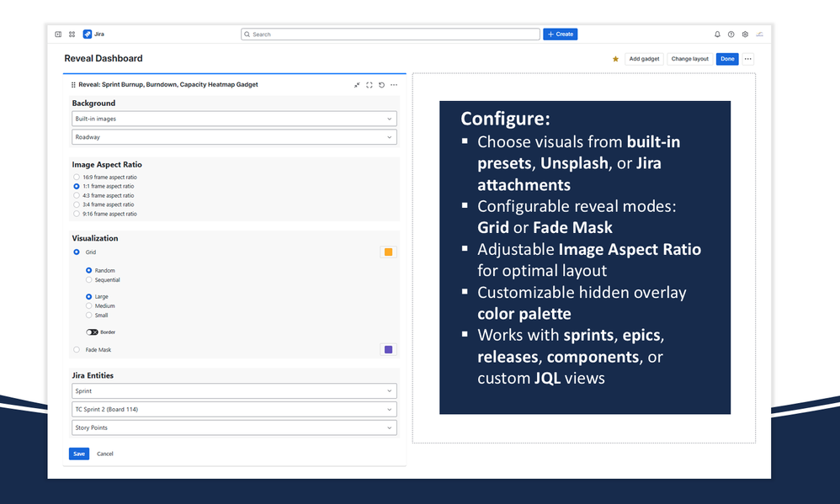
Task: Open the notifications bell
Action: pos(717,34)
